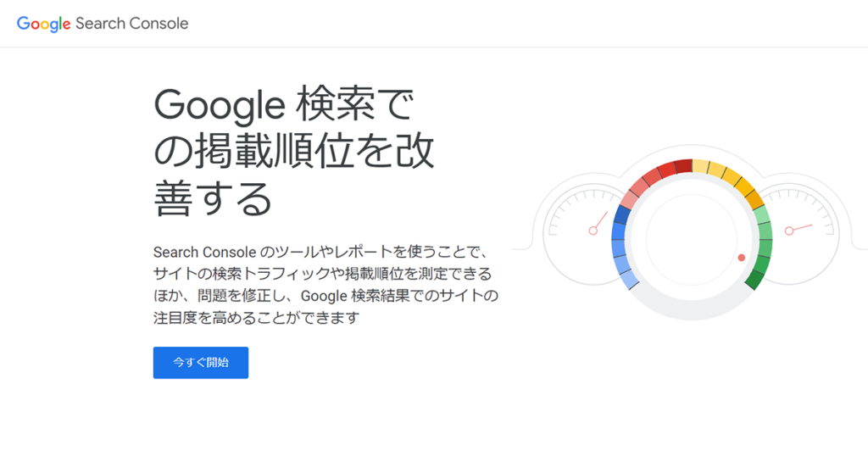Select the light green gauge segment
The width and height of the screenshot is (868, 456).
764,229
